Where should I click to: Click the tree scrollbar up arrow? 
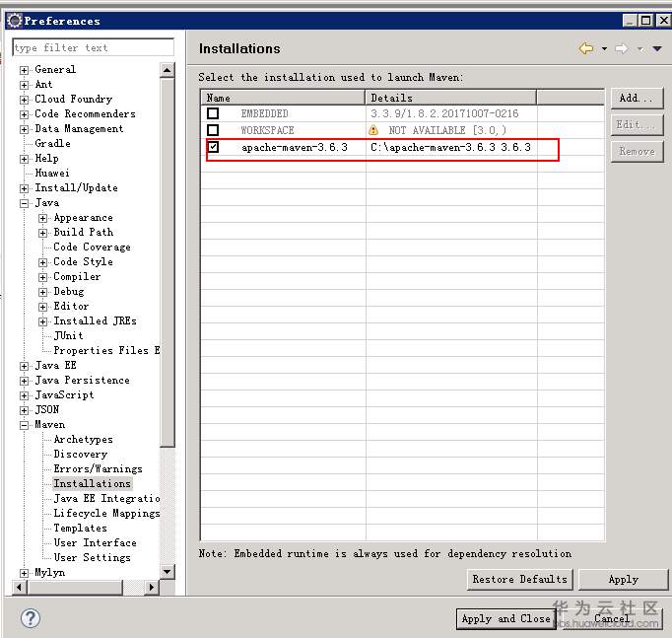tap(168, 69)
